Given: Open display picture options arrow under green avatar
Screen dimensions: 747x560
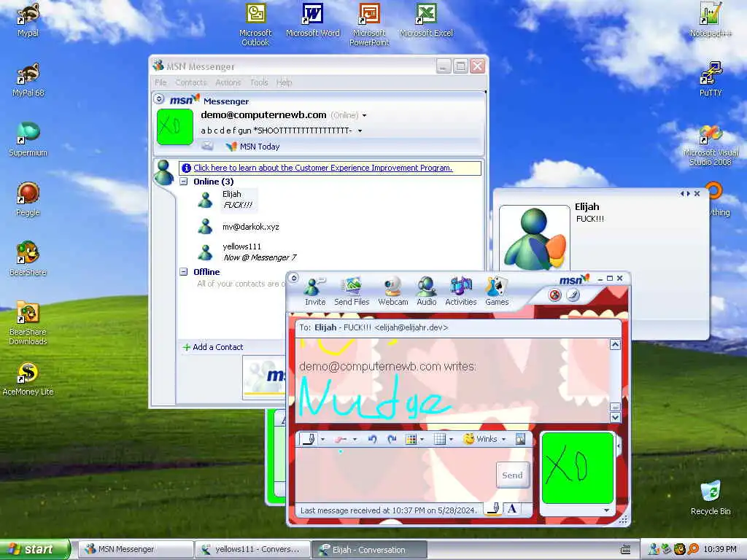Looking at the screenshot, I should tap(606, 510).
